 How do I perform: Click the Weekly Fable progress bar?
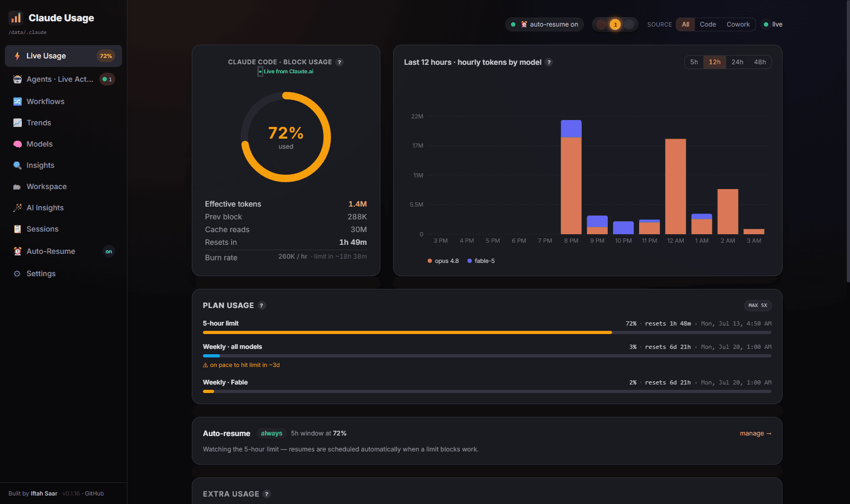(x=487, y=391)
